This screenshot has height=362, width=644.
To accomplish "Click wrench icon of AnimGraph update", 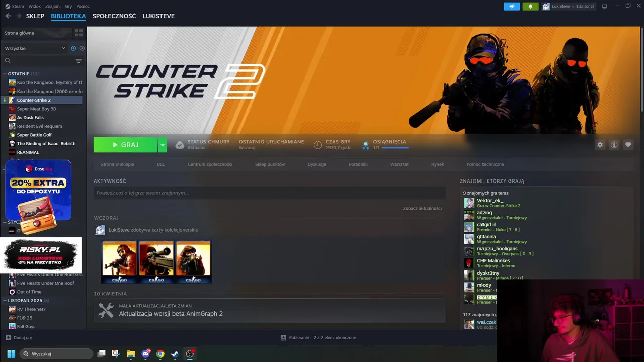I will click(x=106, y=310).
